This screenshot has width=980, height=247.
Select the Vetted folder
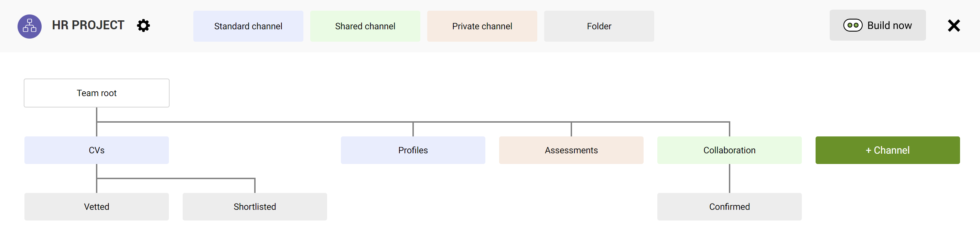point(97,207)
